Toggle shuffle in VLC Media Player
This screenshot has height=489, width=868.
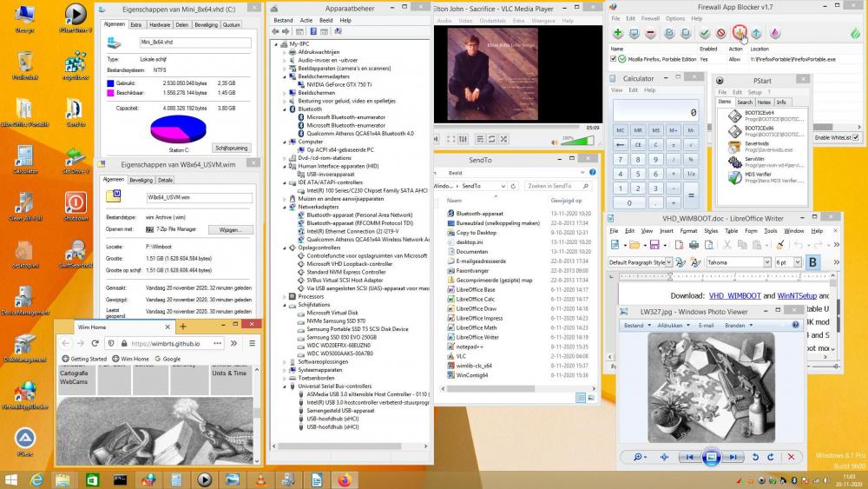pos(505,139)
